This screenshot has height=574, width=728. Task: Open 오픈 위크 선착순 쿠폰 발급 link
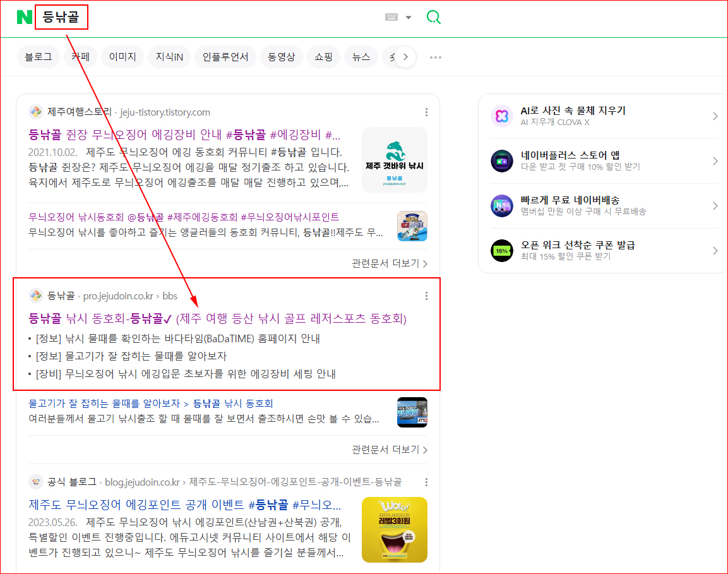[578, 245]
